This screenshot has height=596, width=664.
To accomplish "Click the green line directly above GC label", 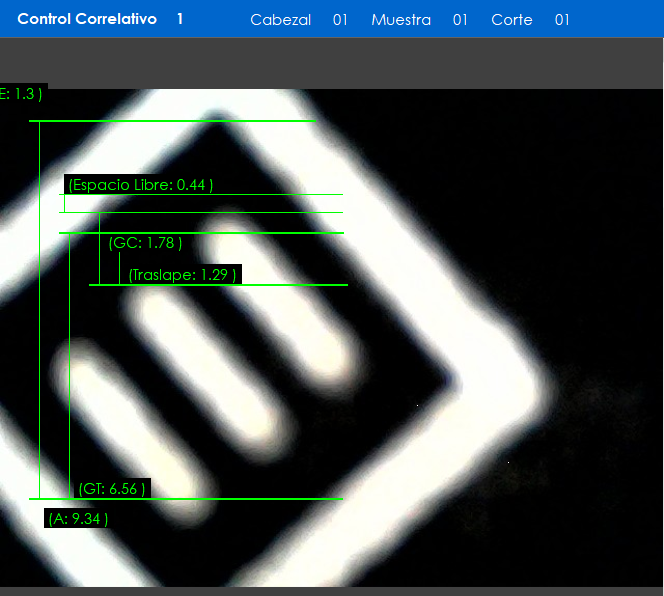I will [200, 233].
